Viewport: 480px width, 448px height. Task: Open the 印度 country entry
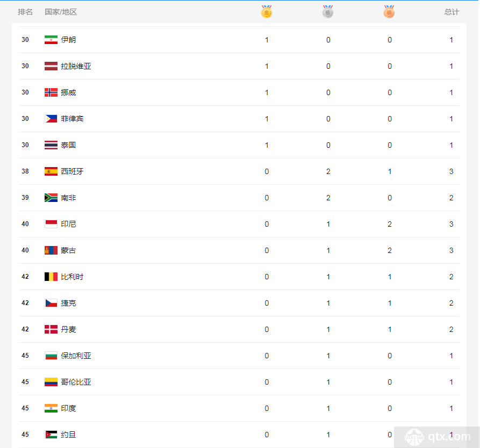point(68,408)
